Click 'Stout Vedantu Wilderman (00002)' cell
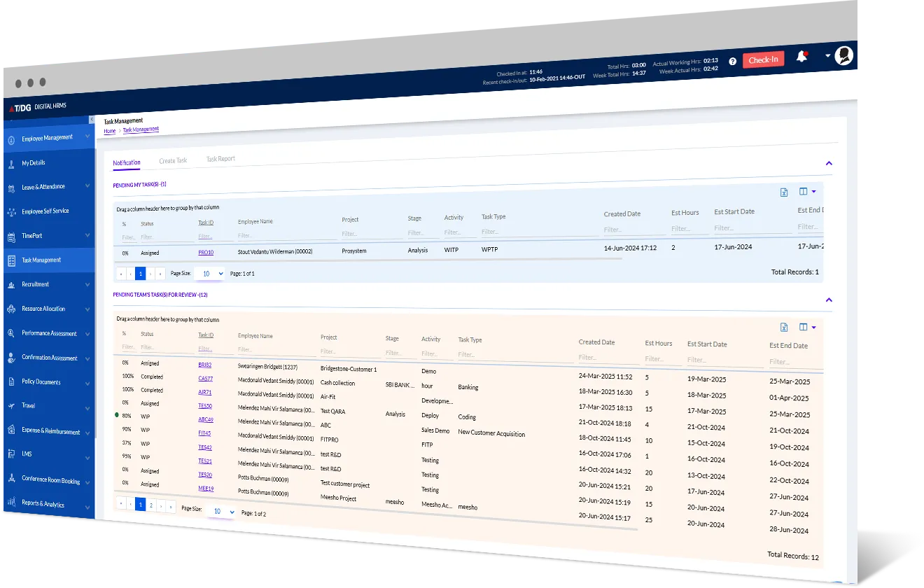This screenshot has height=588, width=924. coord(275,251)
